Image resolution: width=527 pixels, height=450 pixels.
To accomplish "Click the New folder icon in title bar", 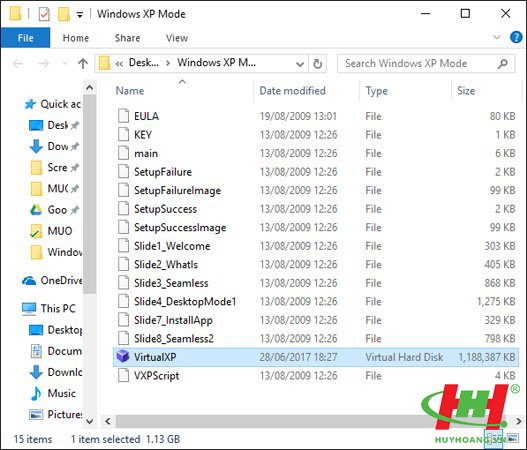I will point(64,14).
